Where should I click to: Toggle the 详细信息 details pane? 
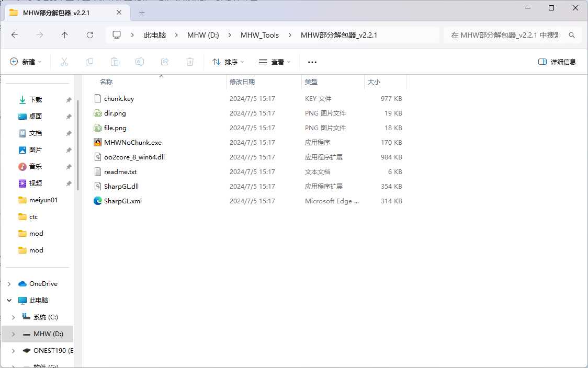(557, 62)
